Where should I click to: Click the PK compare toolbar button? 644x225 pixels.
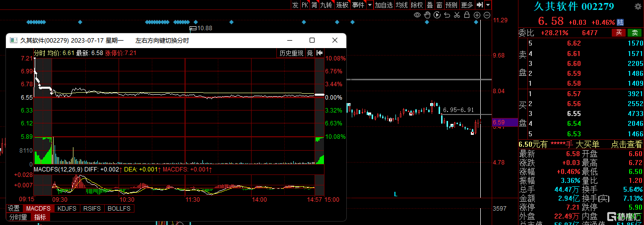click(305, 5)
